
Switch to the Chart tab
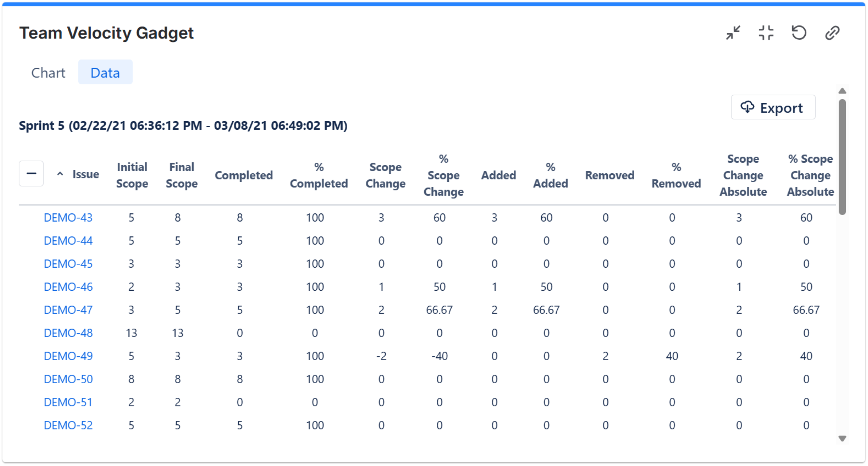pyautogui.click(x=48, y=73)
